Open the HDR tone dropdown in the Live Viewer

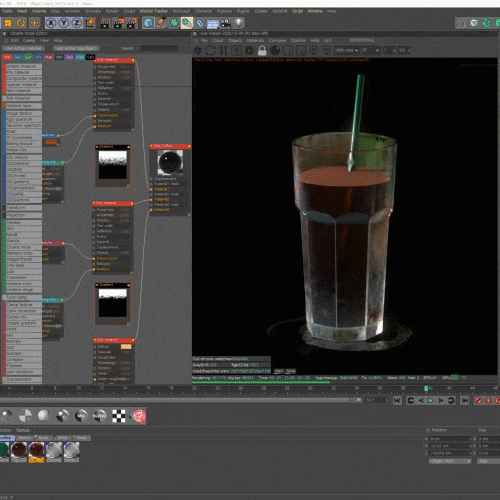(346, 50)
